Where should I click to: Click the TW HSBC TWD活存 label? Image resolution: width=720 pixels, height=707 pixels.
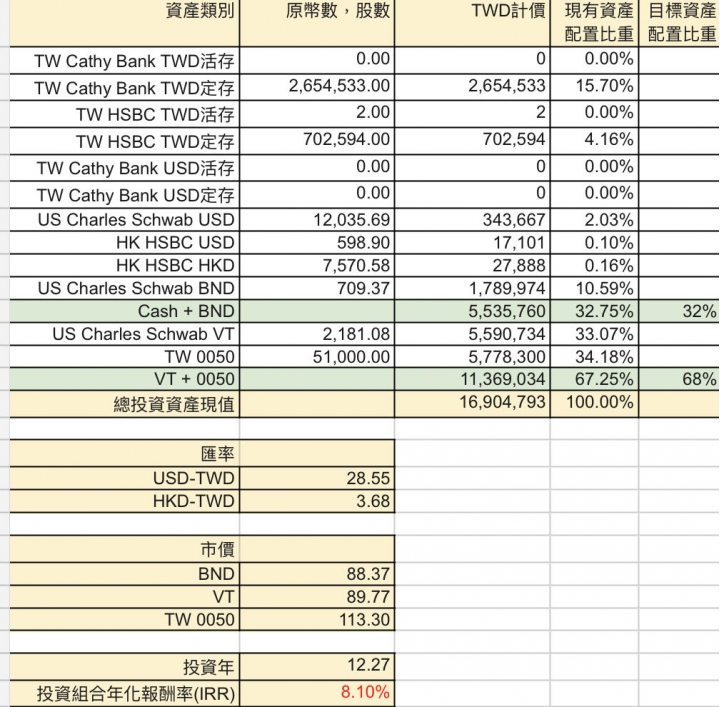155,114
